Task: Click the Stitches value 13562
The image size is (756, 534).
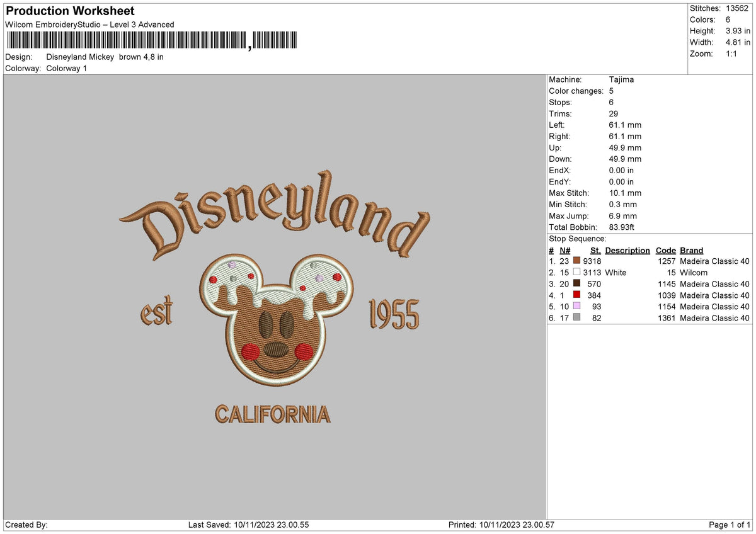Action: pyautogui.click(x=738, y=8)
